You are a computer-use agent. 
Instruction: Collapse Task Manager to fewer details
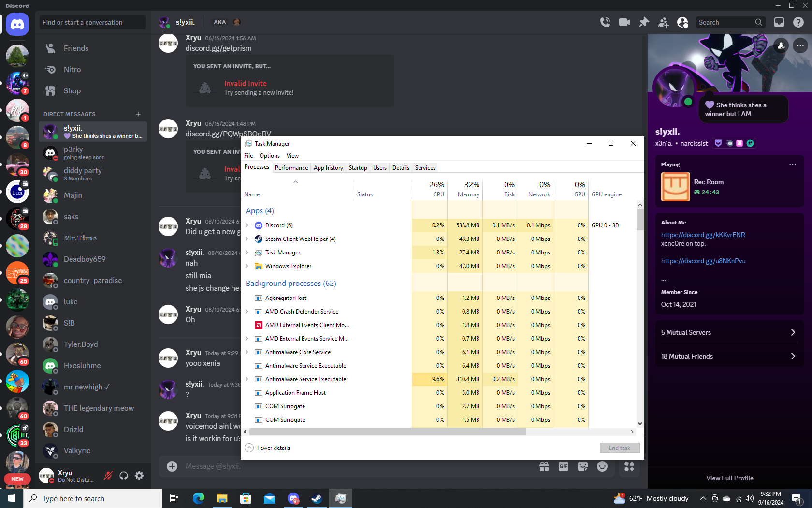(268, 448)
